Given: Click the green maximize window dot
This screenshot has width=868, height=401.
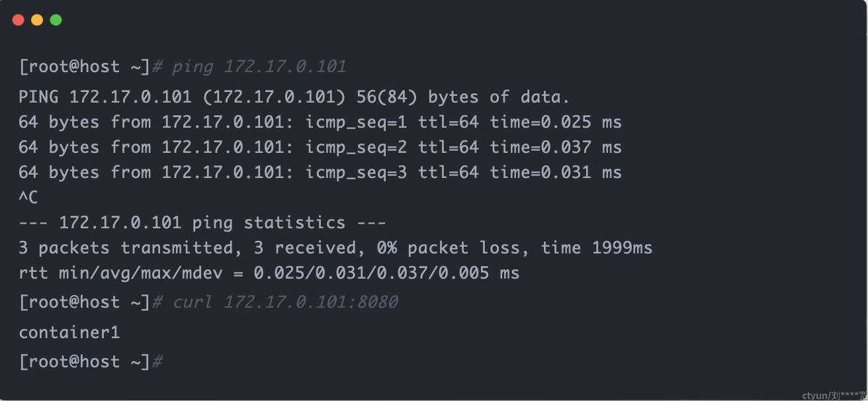Looking at the screenshot, I should point(56,20).
